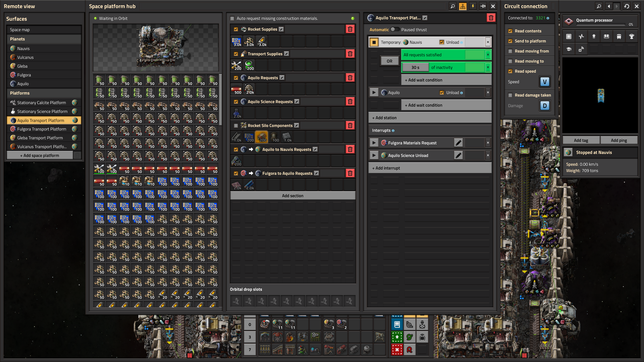Click the platform preview image

[x=156, y=48]
